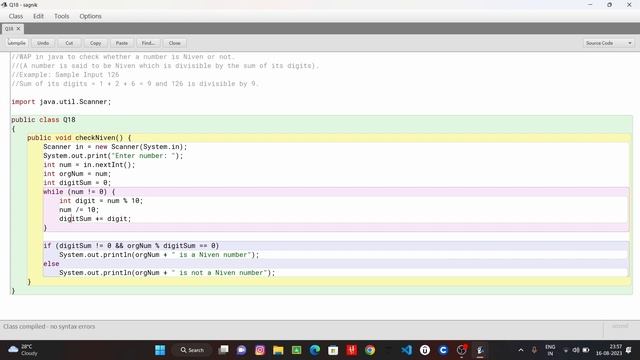The width and height of the screenshot is (640, 360).
Task: Open the clock and date display
Action: (609, 350)
